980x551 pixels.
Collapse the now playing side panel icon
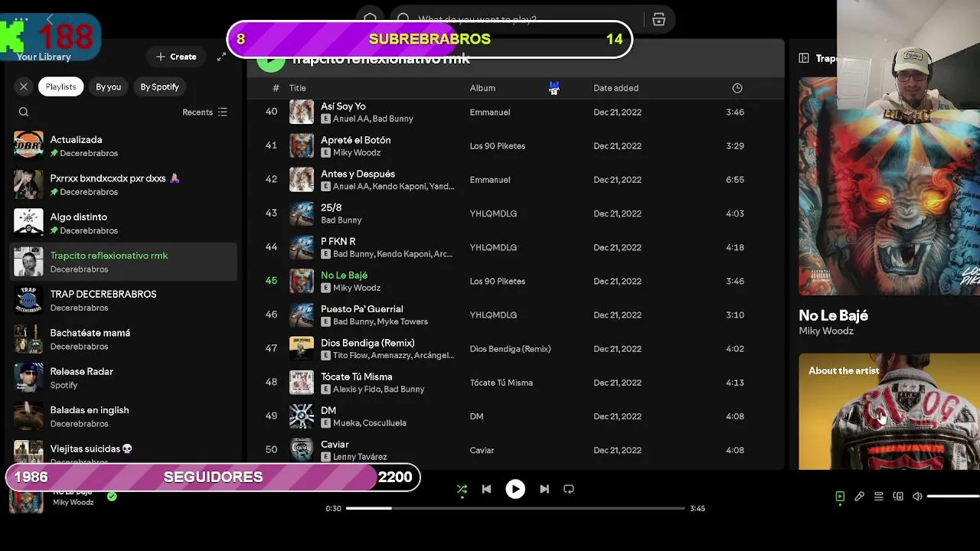804,58
